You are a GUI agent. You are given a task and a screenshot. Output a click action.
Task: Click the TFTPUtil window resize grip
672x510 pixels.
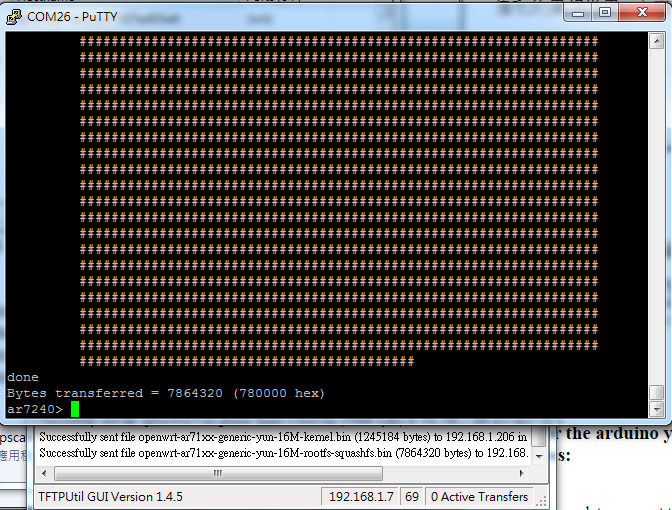click(542, 500)
